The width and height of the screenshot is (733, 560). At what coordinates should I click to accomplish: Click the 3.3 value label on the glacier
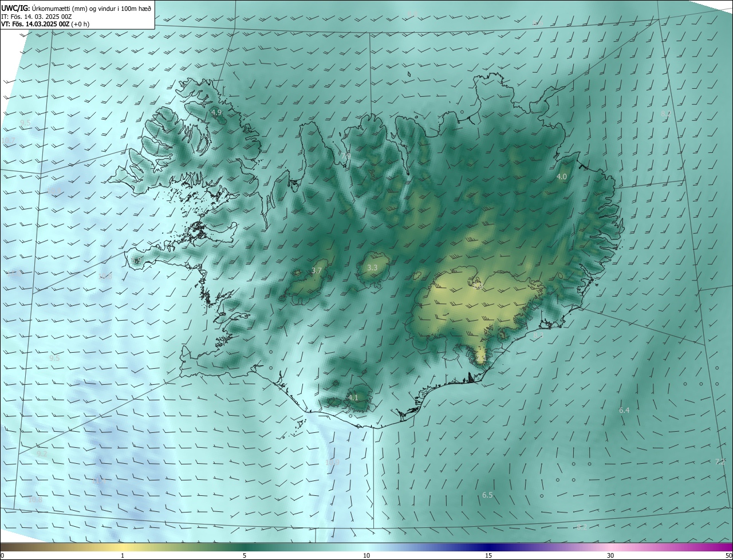372,268
